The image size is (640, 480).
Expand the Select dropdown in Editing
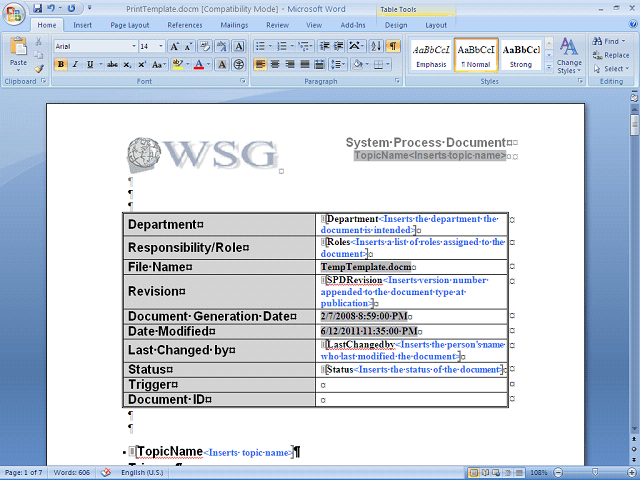click(x=611, y=69)
